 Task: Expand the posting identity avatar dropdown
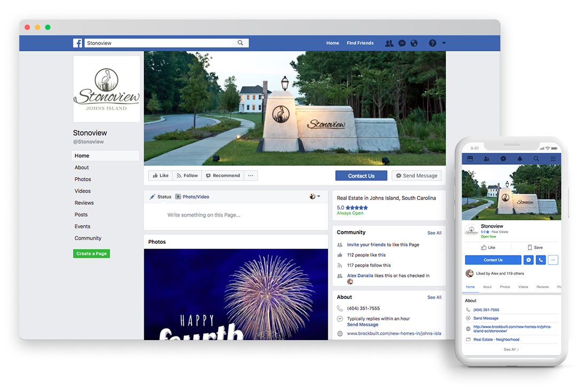click(315, 196)
